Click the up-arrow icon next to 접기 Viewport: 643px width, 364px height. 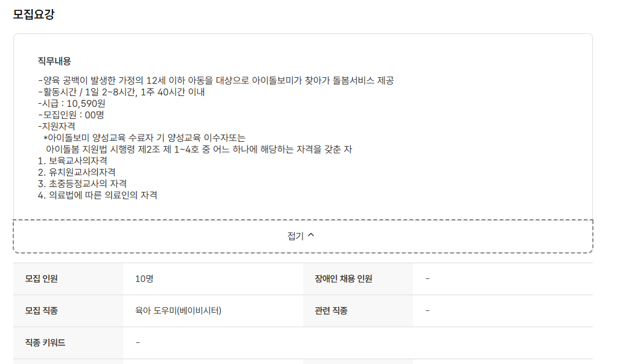(x=312, y=235)
